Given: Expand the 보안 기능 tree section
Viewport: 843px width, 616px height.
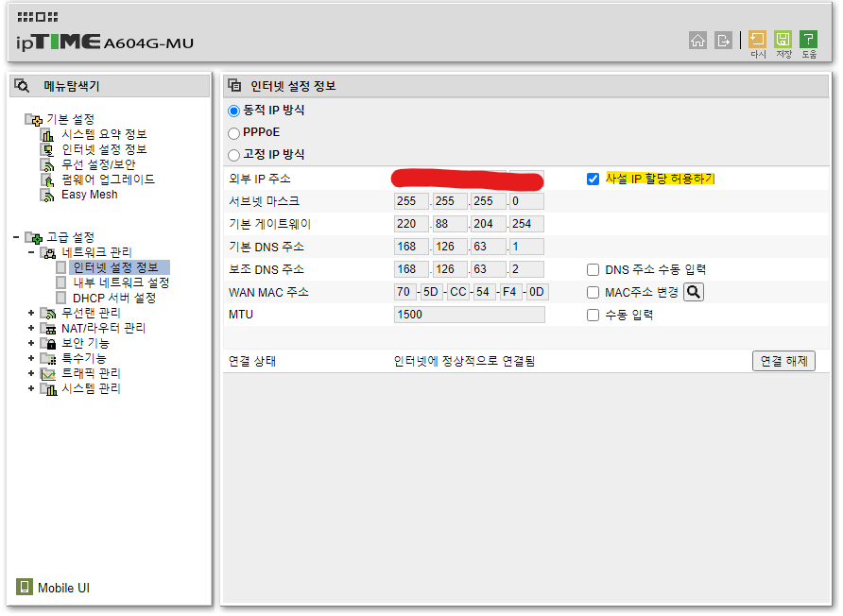Looking at the screenshot, I should (x=30, y=342).
